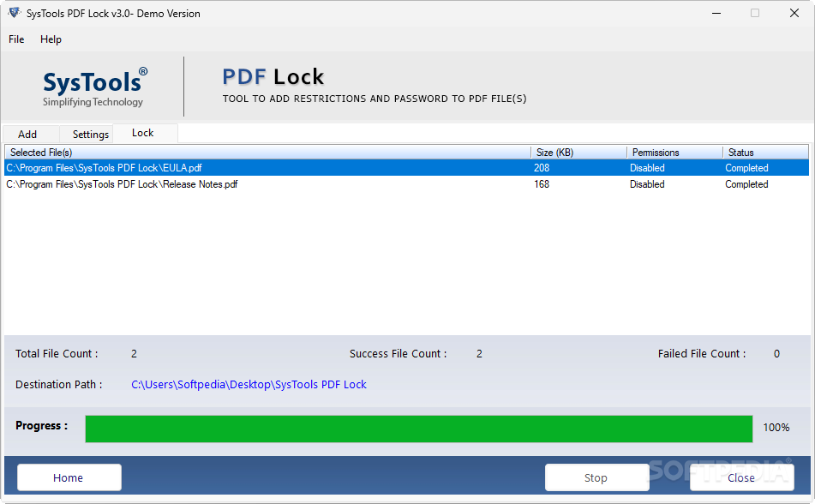Minimize the SysTools PDF Lock window

(x=716, y=13)
